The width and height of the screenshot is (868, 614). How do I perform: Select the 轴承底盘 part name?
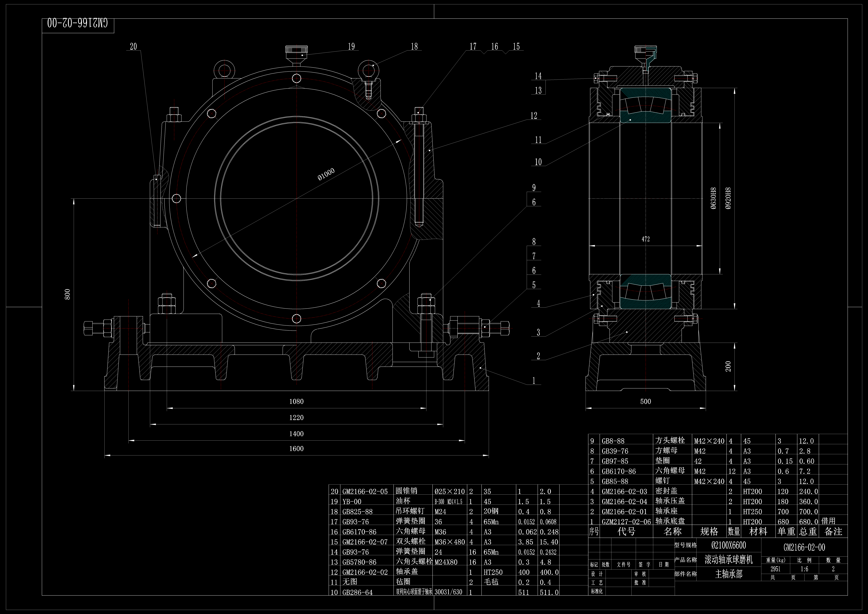pos(670,521)
